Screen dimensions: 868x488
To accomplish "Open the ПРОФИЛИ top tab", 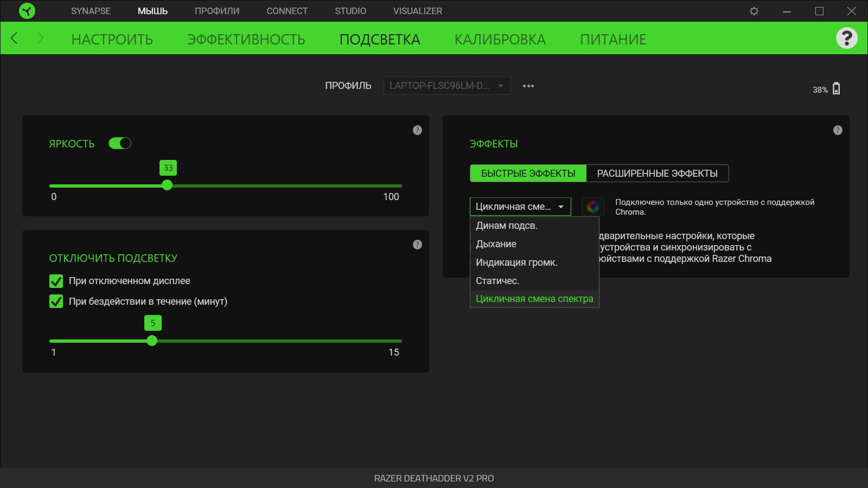I will click(x=217, y=11).
